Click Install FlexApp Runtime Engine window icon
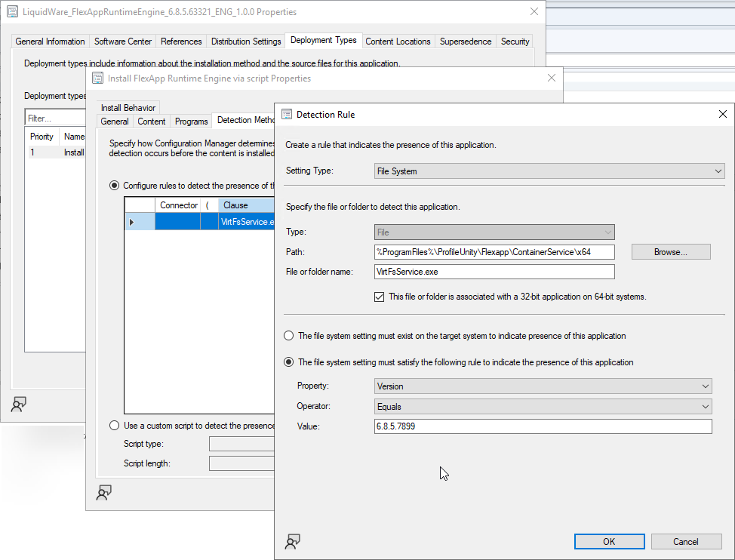Image resolution: width=735 pixels, height=560 pixels. [98, 78]
